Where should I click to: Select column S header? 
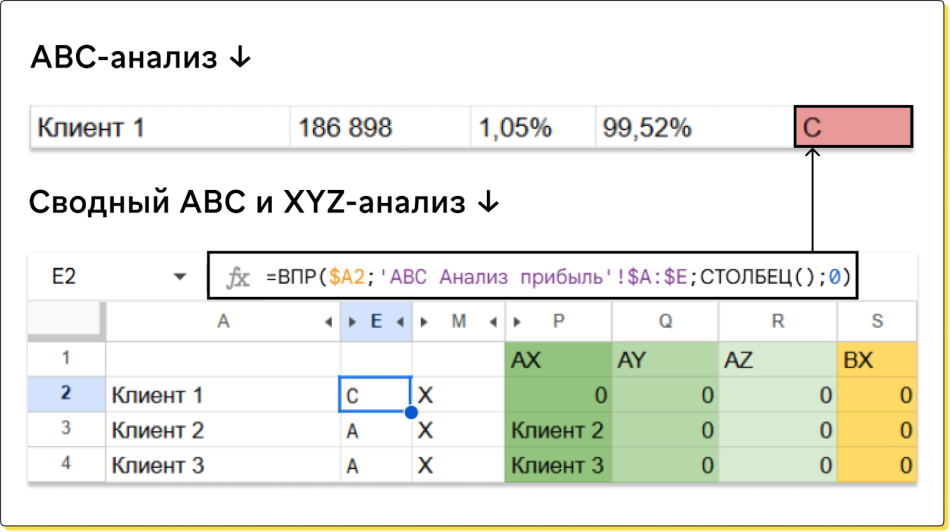click(877, 322)
